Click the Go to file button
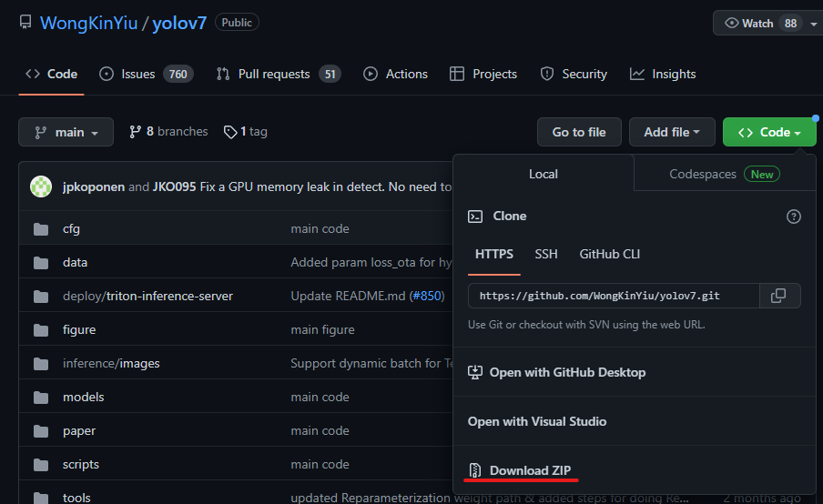The height and width of the screenshot is (504, 823). 579,132
